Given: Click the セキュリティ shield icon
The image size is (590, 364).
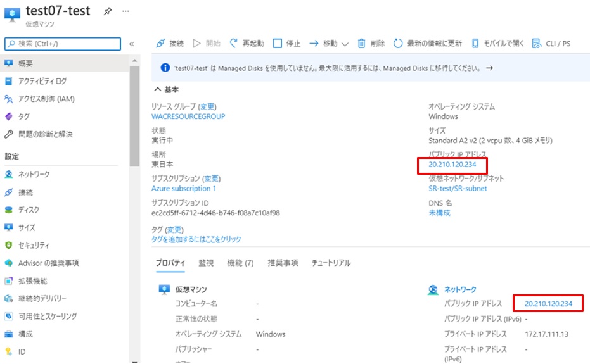Looking at the screenshot, I should click(9, 245).
